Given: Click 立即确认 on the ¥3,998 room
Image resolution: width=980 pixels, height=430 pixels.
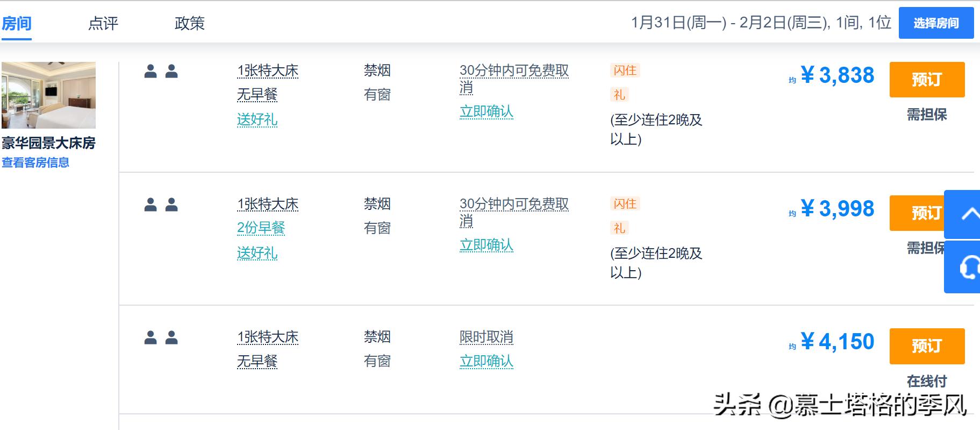Looking at the screenshot, I should coord(487,245).
